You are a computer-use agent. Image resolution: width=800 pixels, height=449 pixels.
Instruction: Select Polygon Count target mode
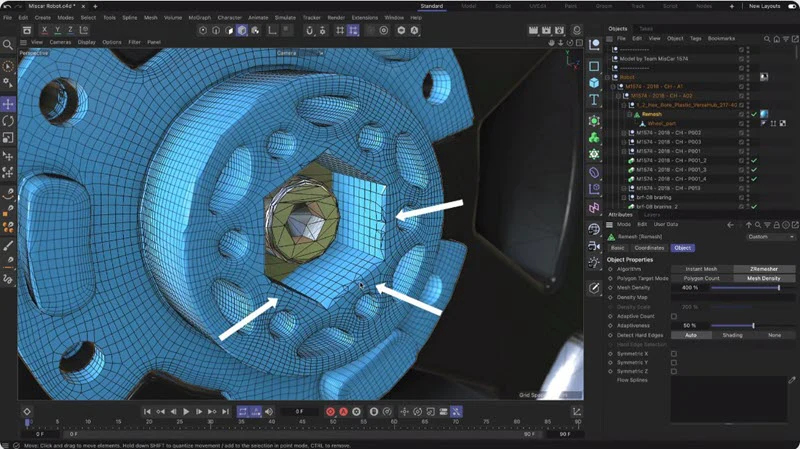(702, 279)
